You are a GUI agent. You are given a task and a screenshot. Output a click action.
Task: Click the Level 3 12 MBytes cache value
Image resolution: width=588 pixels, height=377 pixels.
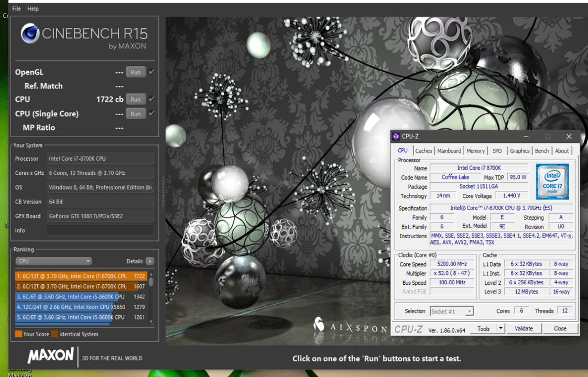(x=526, y=292)
